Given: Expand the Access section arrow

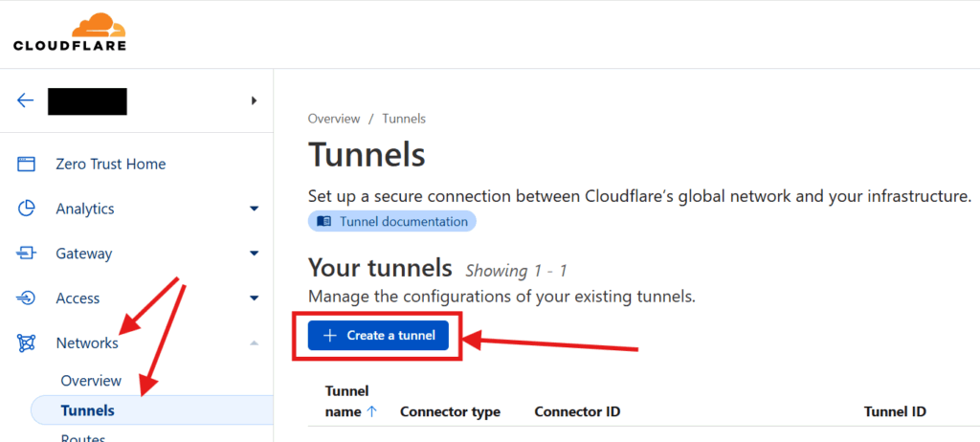Looking at the screenshot, I should [x=254, y=298].
